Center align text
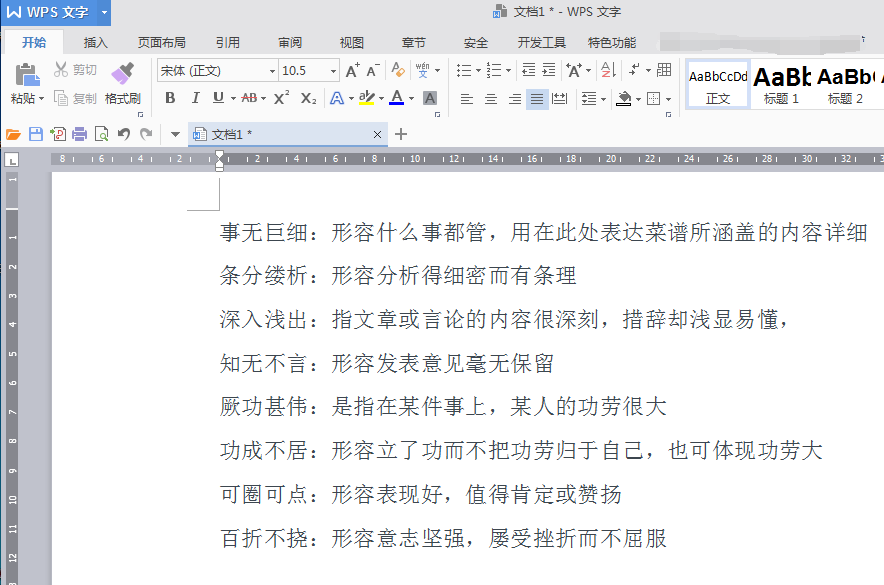Screen dimensions: 884x585 tap(490, 99)
